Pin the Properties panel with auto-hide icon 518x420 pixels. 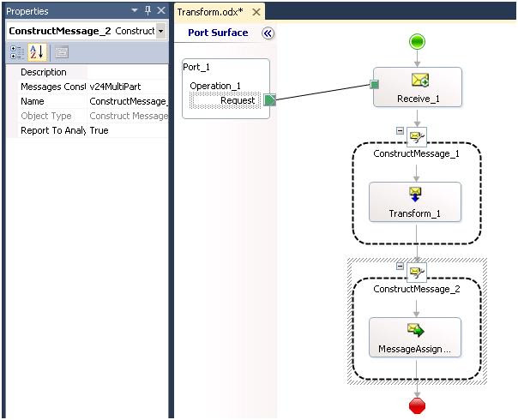pos(148,11)
